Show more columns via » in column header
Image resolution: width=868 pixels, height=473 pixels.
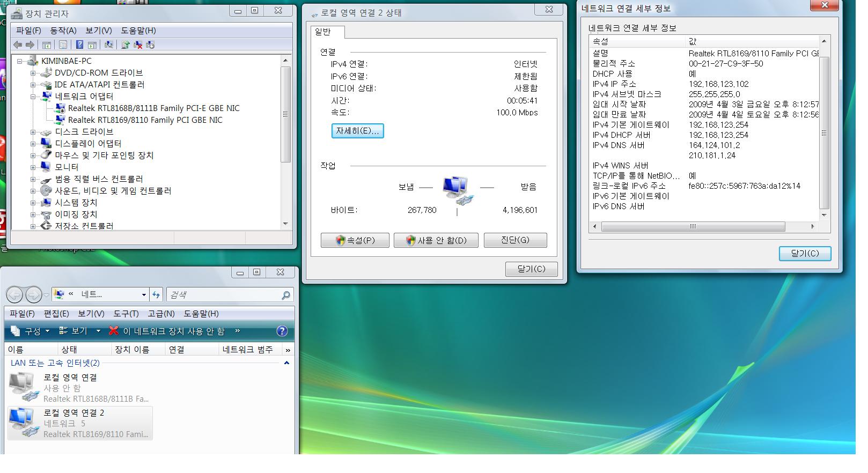[x=288, y=350]
